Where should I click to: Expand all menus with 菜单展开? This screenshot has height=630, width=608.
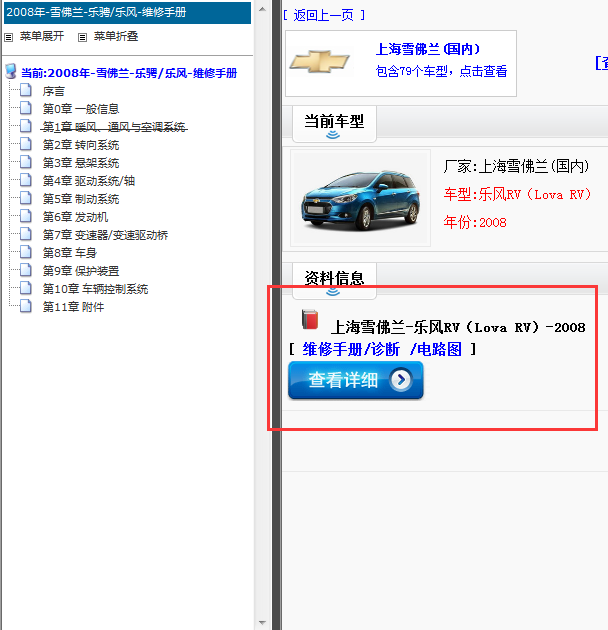(x=42, y=36)
